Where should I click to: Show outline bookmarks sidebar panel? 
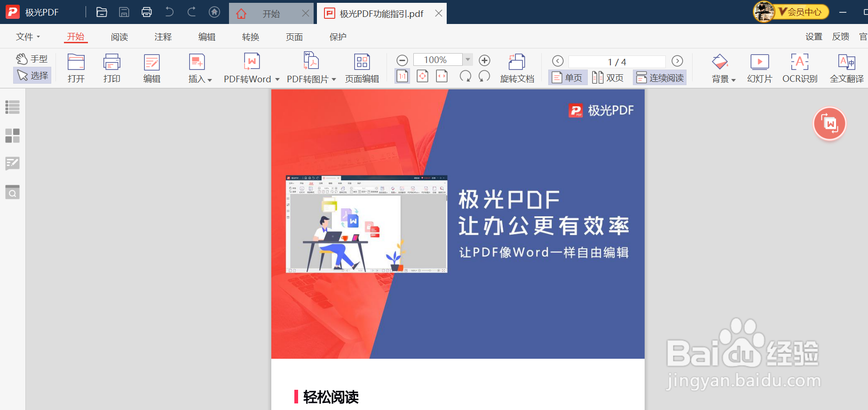[12, 107]
